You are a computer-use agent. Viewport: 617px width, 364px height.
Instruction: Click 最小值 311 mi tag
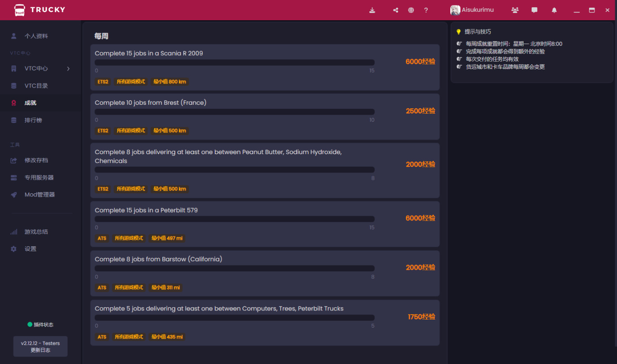click(165, 288)
